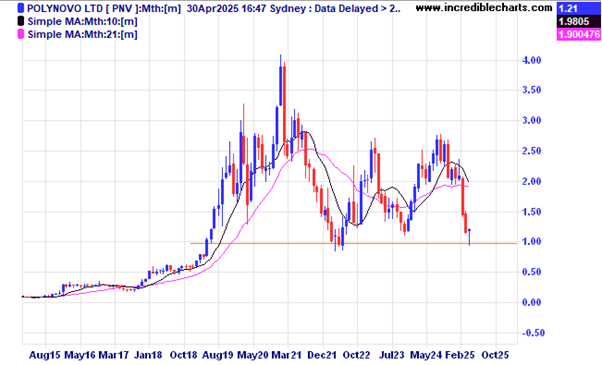Click the Jul23 date axis label
Screen dimensions: 602x365
tap(392, 355)
